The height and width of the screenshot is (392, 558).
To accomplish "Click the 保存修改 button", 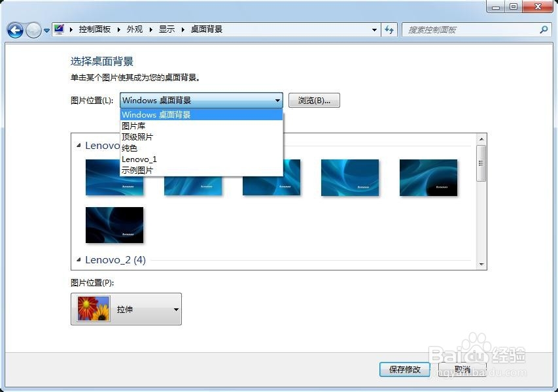I will point(405,369).
